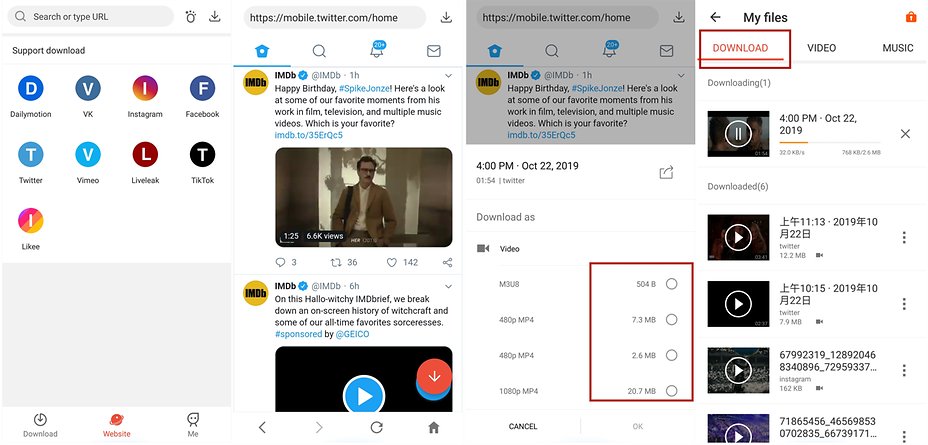Click the Search or type URL field
This screenshot has width=928, height=445.
[x=91, y=17]
